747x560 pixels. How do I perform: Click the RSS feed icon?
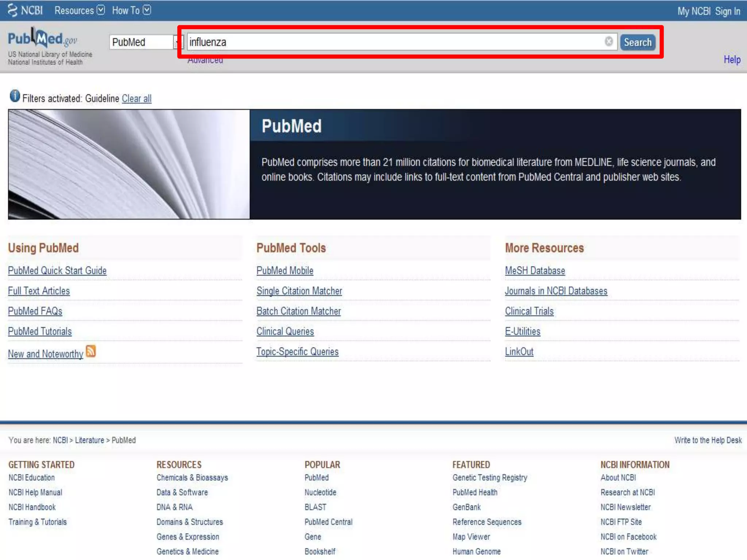point(91,351)
